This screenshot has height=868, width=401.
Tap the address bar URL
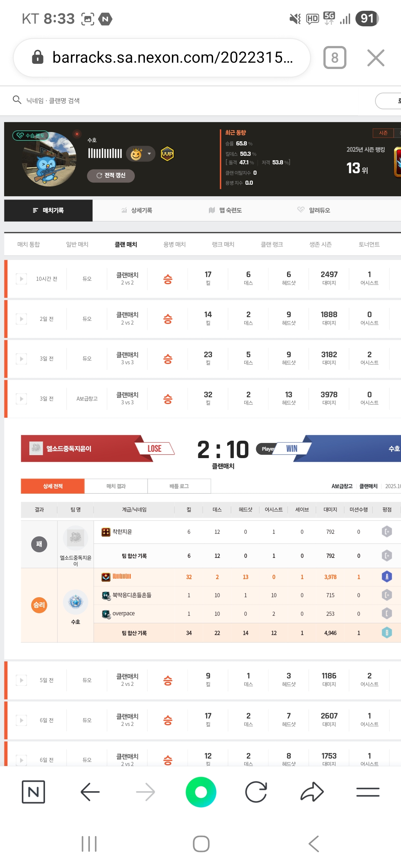(173, 58)
